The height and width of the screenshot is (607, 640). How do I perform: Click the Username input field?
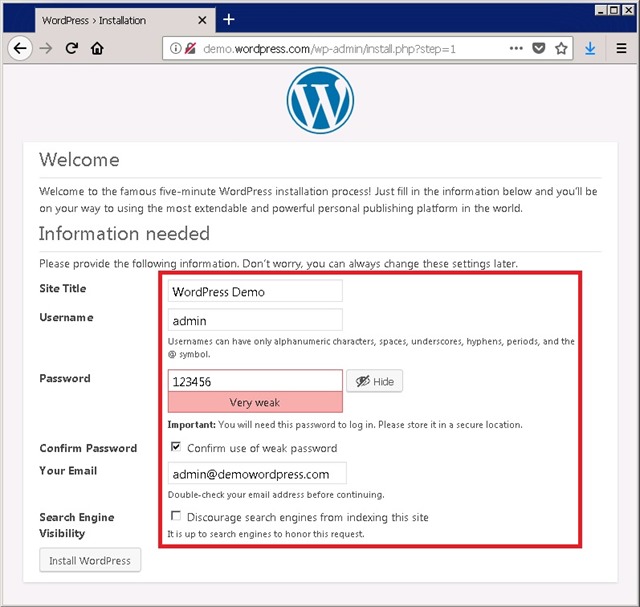(255, 320)
